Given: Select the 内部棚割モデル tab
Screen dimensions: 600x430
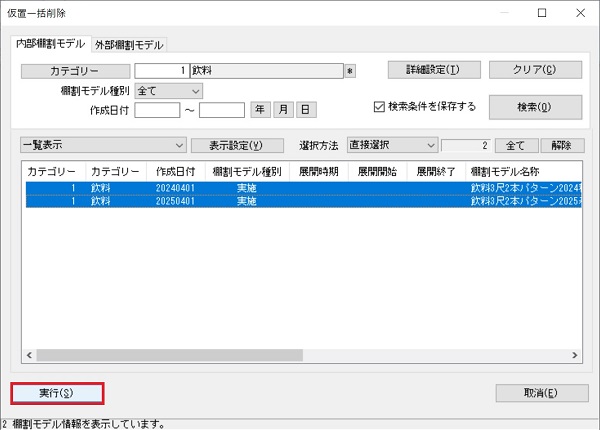Looking at the screenshot, I should click(x=50, y=44).
